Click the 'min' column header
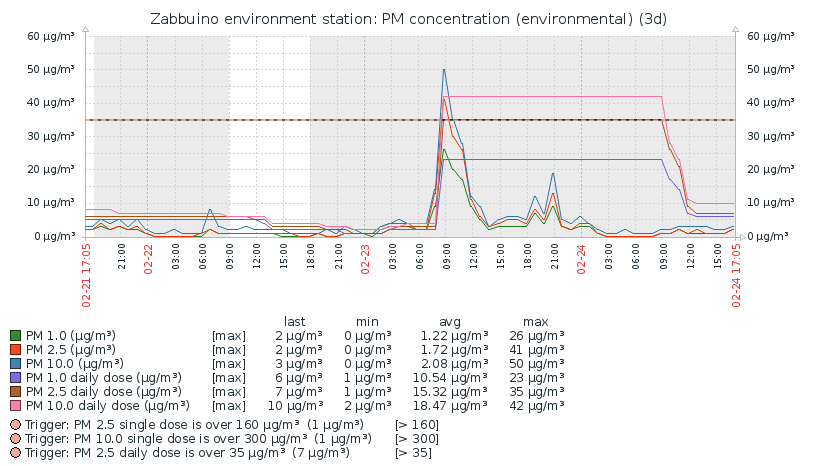This screenshot has height=466, width=821. tap(367, 321)
